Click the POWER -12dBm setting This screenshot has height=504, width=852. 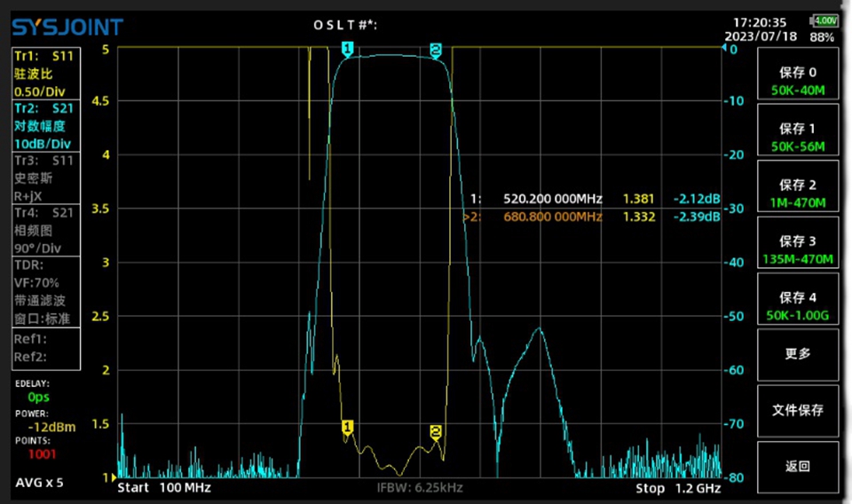click(x=45, y=421)
